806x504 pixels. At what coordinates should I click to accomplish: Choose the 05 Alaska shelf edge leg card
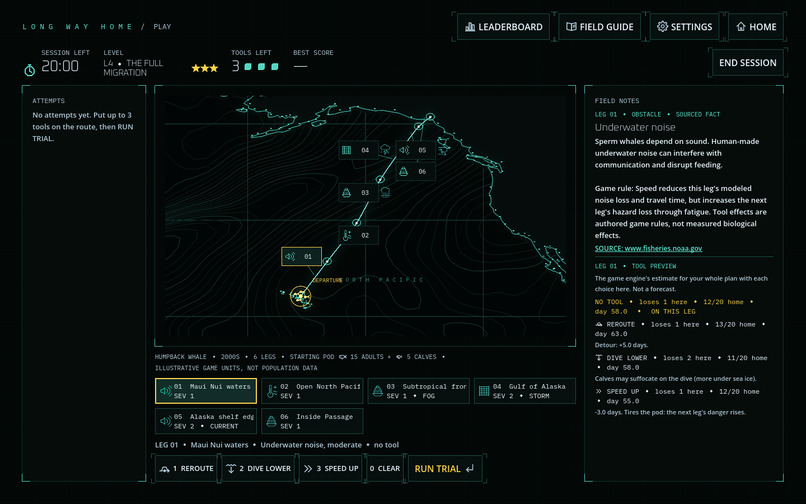[x=206, y=421]
